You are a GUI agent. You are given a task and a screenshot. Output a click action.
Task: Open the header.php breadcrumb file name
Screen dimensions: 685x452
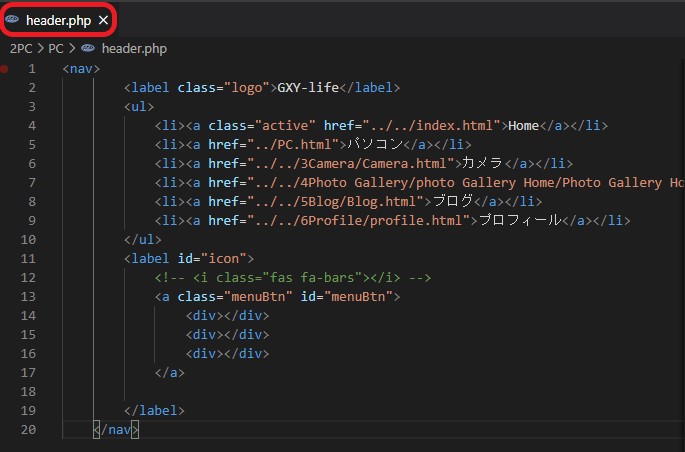click(x=134, y=47)
